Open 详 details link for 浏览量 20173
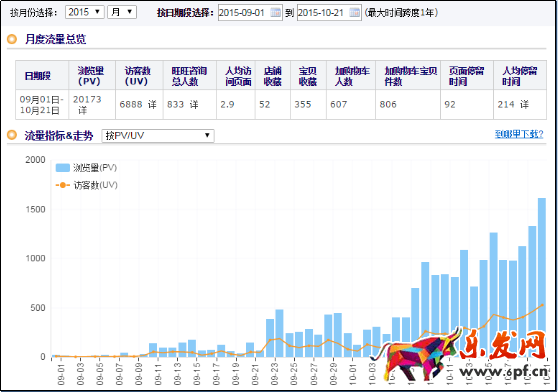The width and height of the screenshot is (558, 392). pyautogui.click(x=83, y=110)
